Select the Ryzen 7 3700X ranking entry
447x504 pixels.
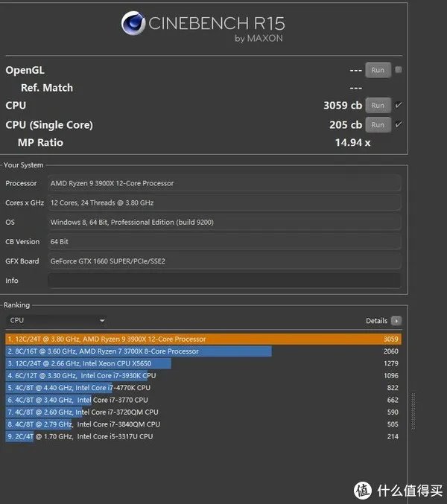point(203,351)
